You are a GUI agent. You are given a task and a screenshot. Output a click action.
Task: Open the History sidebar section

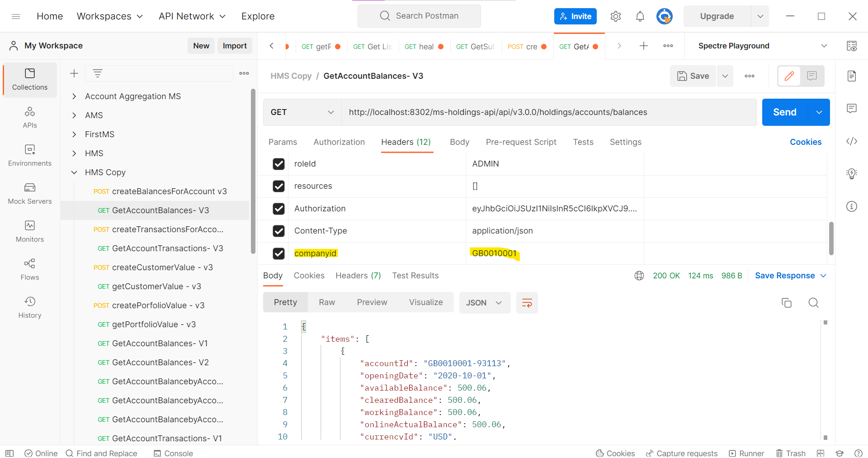30,307
